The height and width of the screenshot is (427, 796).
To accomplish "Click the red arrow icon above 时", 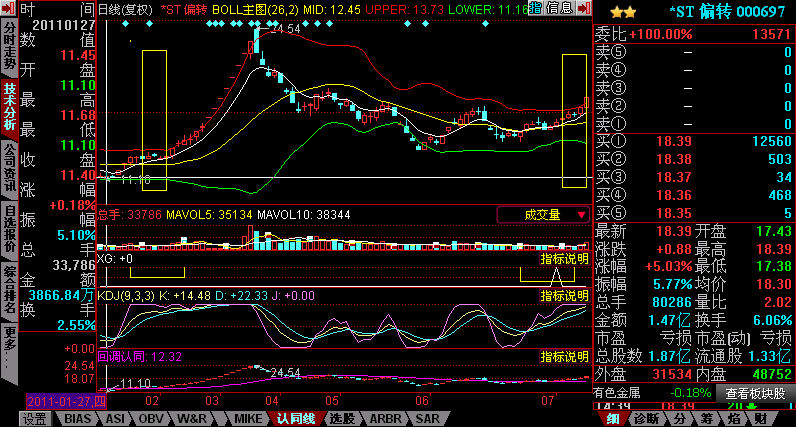I will coord(8,8).
